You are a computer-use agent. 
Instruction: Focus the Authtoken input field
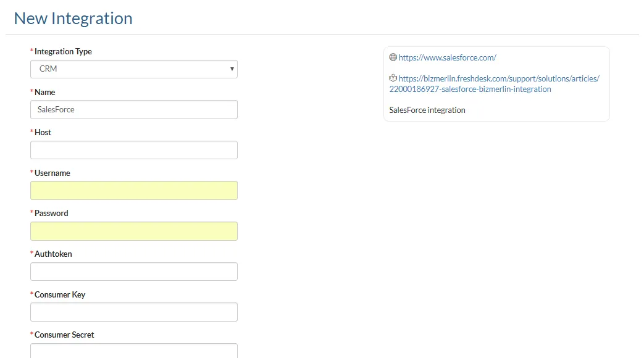tap(134, 272)
